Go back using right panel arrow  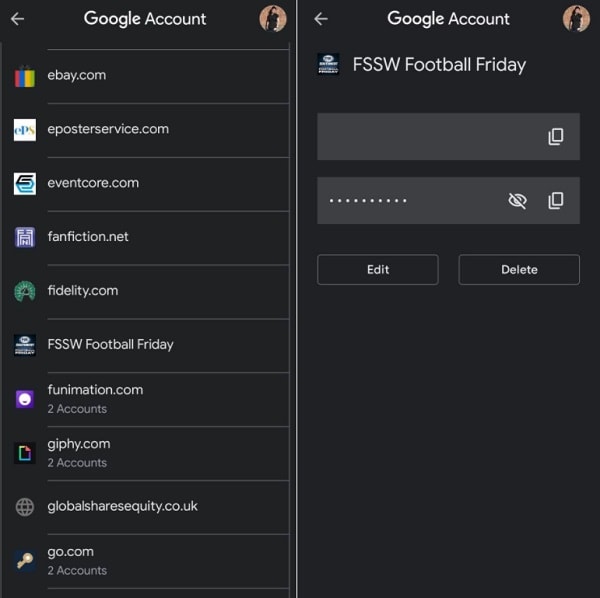click(x=321, y=18)
